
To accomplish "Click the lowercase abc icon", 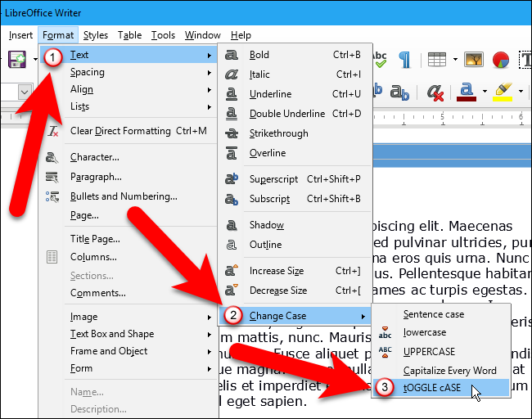I will 385,333.
